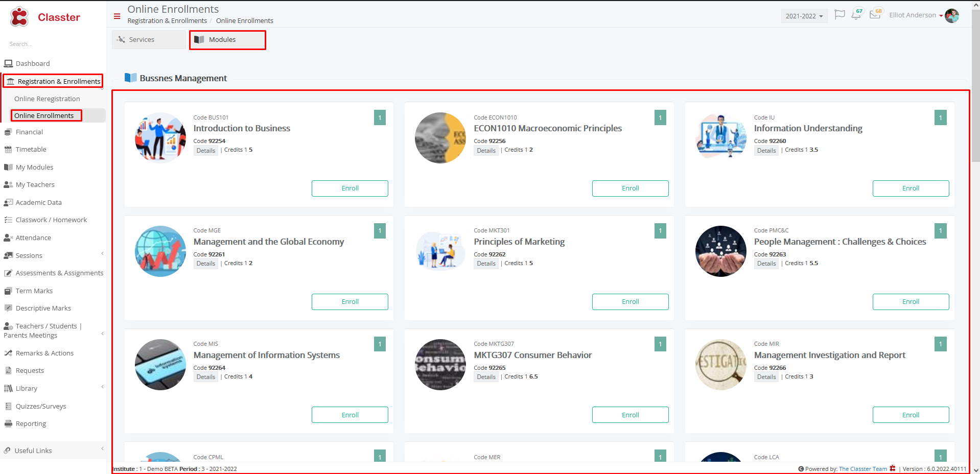Click the Attendance person icon
The image size is (980, 474).
tap(8, 238)
